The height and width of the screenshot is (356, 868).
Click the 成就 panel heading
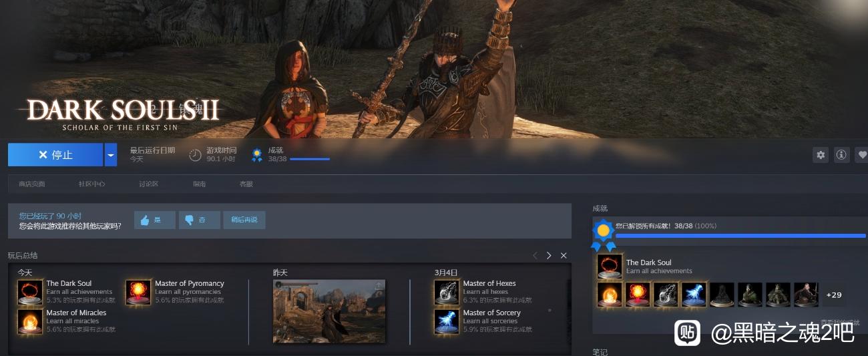600,208
